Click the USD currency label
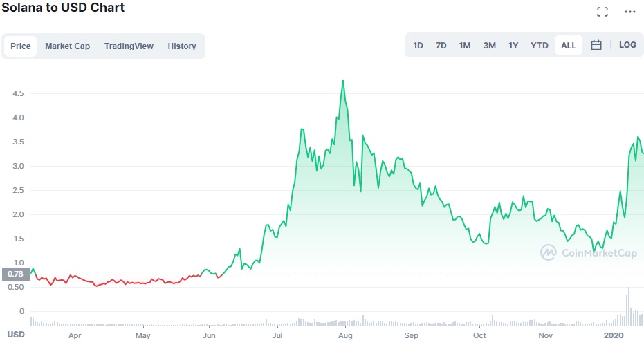 (x=16, y=335)
